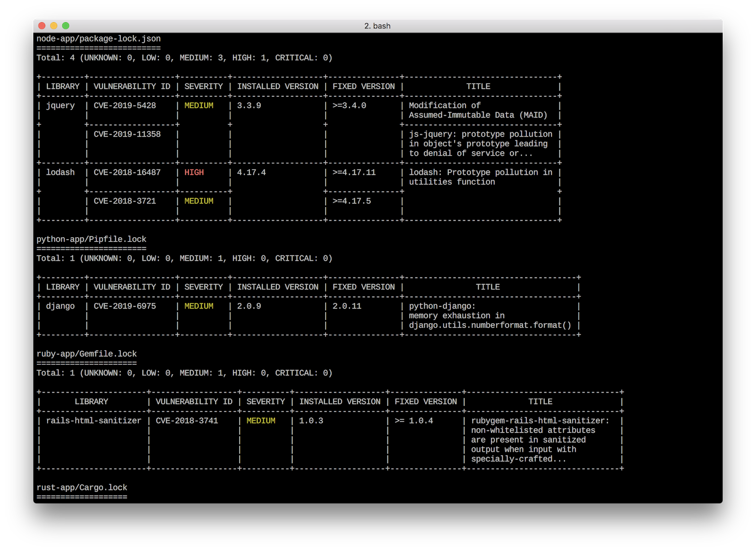Viewport: 756px width, 551px height.
Task: Select the rust-app/Cargo.lock heading
Action: 81,487
